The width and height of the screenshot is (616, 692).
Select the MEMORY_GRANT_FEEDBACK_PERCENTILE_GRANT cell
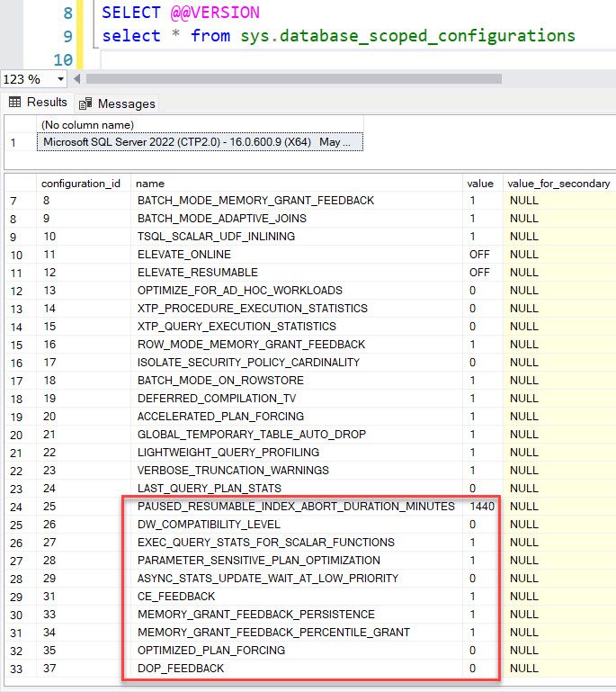tap(297, 633)
